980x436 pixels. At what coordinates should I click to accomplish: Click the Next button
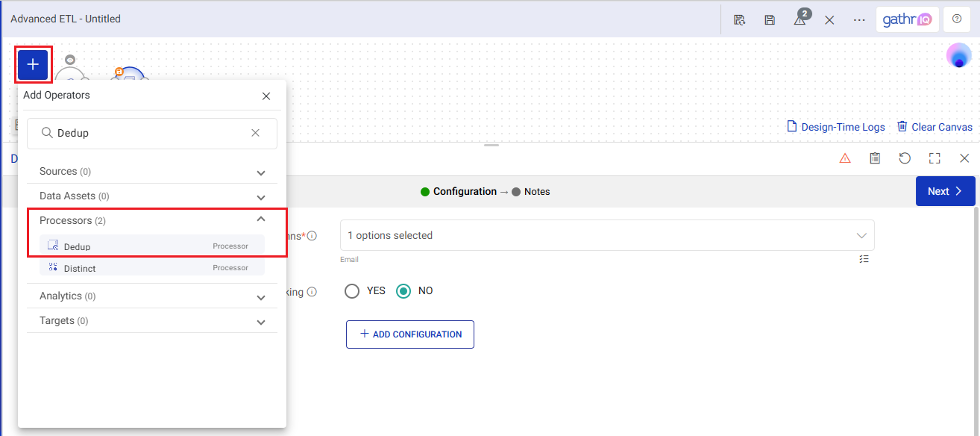pos(944,191)
